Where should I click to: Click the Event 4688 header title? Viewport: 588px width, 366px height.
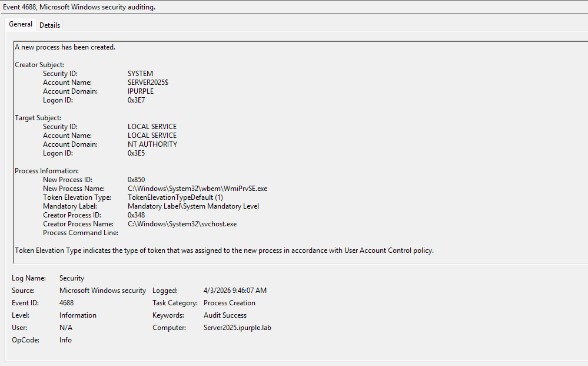[79, 7]
